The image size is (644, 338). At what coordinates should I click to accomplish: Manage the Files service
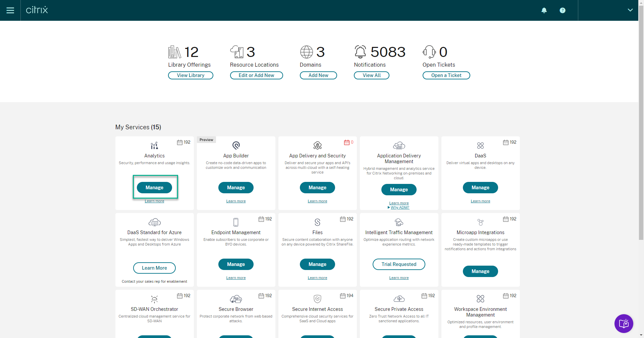click(x=318, y=264)
